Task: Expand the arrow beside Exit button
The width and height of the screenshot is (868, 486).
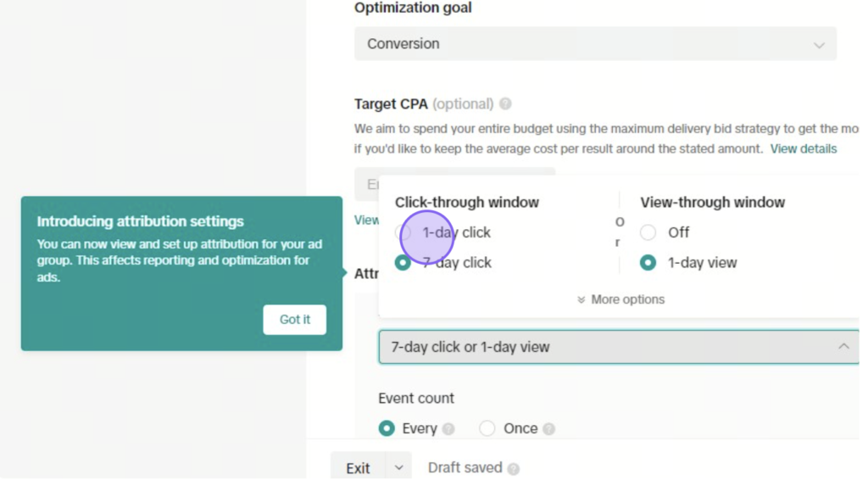Action: coord(398,467)
